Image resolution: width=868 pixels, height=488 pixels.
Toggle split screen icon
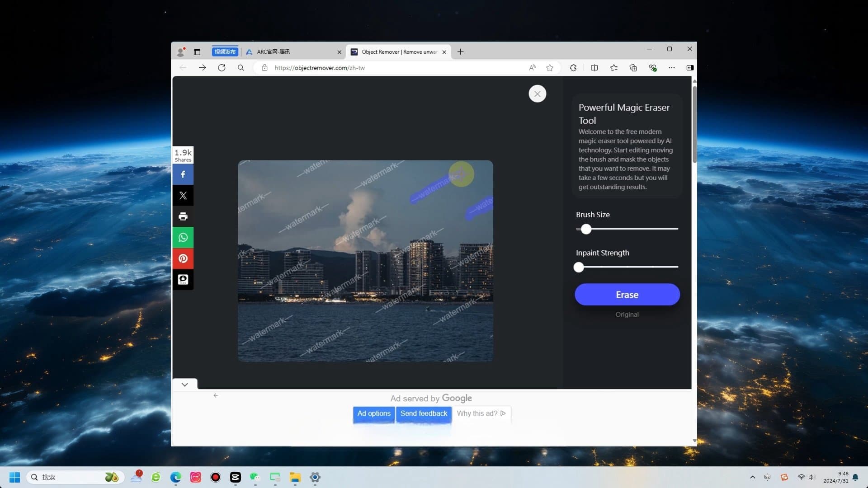click(x=594, y=68)
